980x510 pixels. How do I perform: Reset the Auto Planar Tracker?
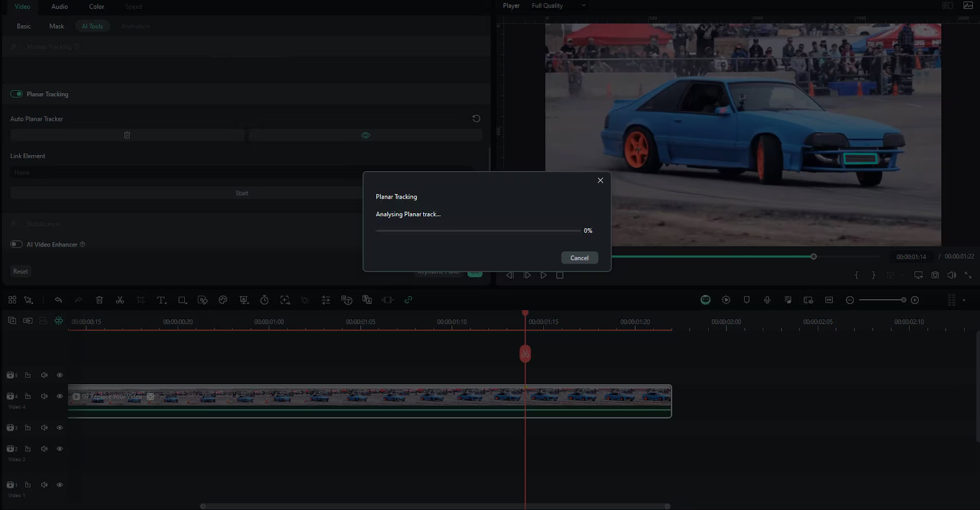tap(476, 119)
